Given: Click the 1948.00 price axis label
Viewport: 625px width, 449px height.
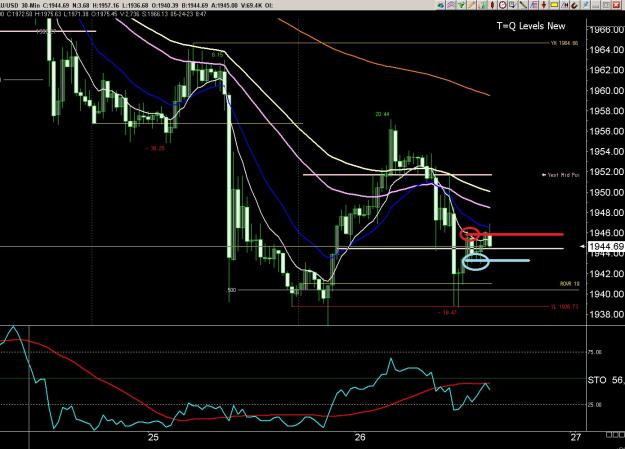Looking at the screenshot, I should pyautogui.click(x=607, y=213).
